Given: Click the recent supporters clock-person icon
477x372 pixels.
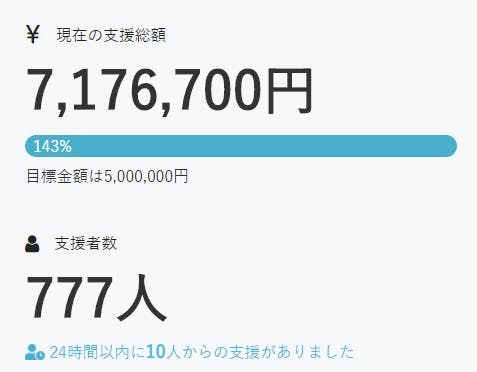Looking at the screenshot, I should [x=35, y=352].
